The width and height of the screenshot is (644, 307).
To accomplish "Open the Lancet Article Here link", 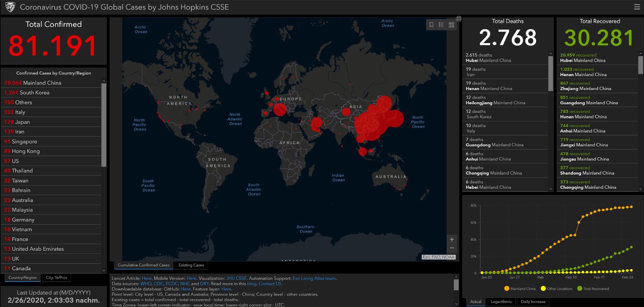I will click(x=147, y=278).
